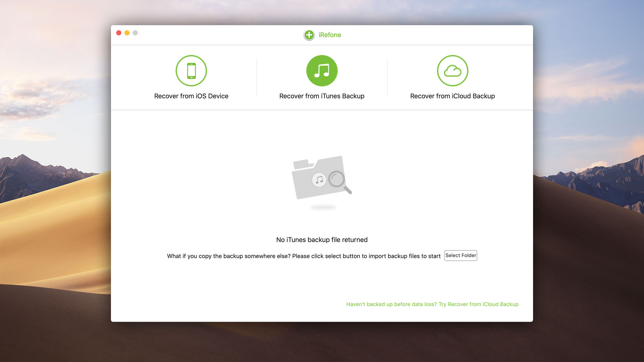Switch to Recover from iOS Device tab
Viewport: 644px width, 362px height.
[191, 96]
